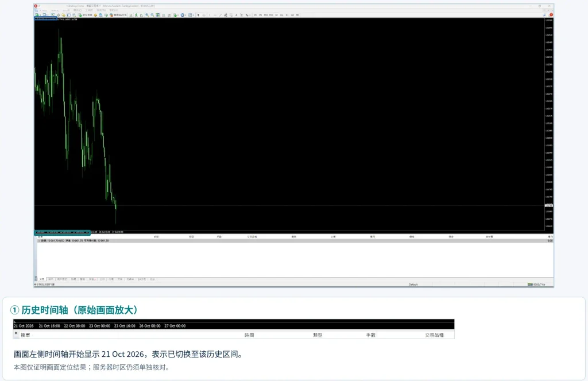The image size is (588, 381).
Task: Open the Templates dropdown
Action: point(191,15)
